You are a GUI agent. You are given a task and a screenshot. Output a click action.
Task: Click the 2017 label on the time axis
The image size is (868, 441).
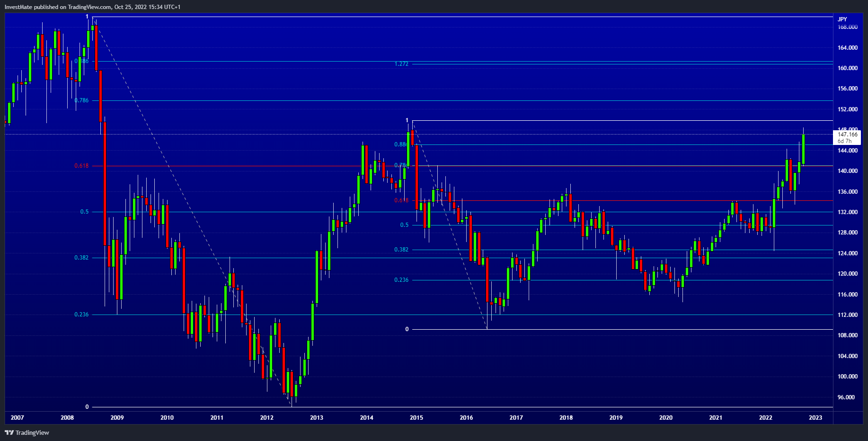click(x=516, y=418)
